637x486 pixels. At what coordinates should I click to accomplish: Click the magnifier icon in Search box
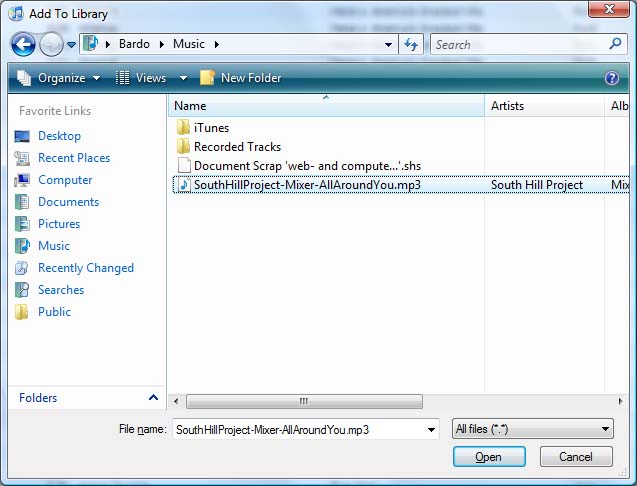pos(616,45)
